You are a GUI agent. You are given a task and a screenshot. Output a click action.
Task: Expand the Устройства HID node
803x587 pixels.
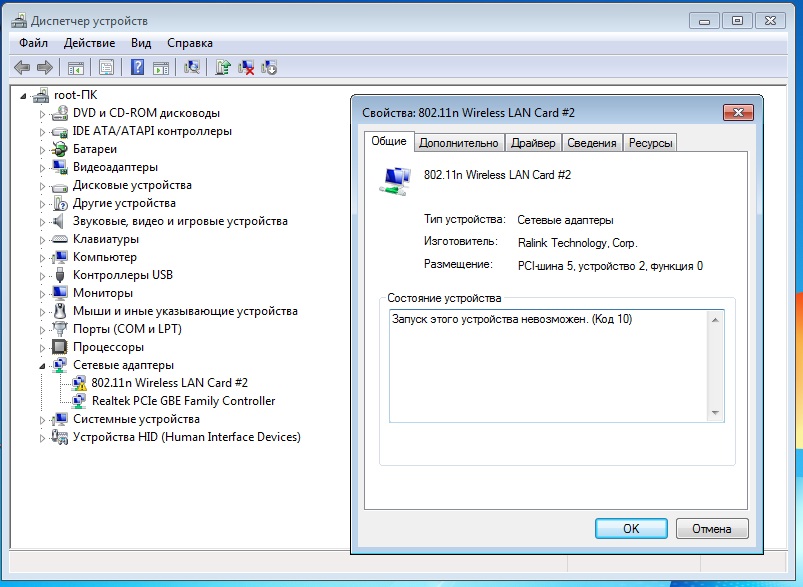click(43, 438)
